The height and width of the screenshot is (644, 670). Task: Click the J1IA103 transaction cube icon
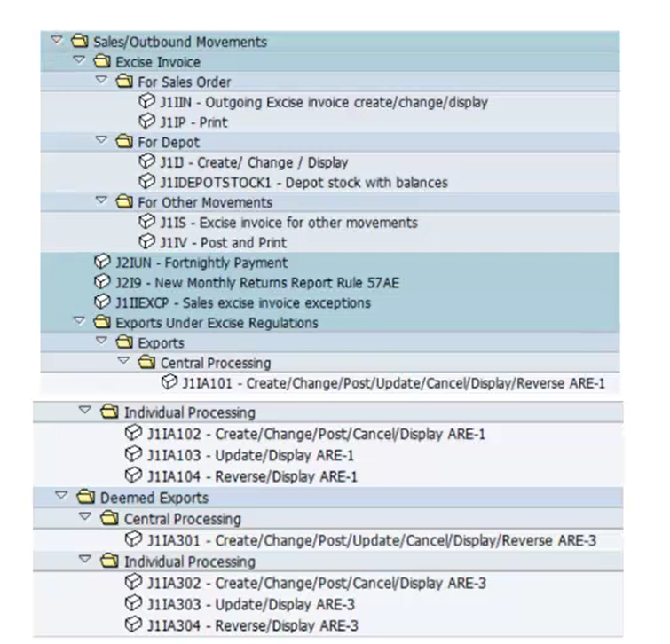point(133,454)
